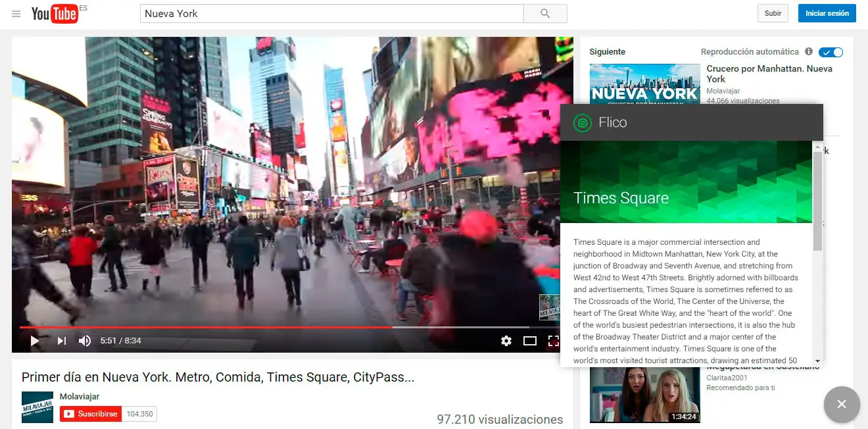Open Crucero por Manhattan video thumbnail
Screen dimensions: 868x429
pos(644,84)
